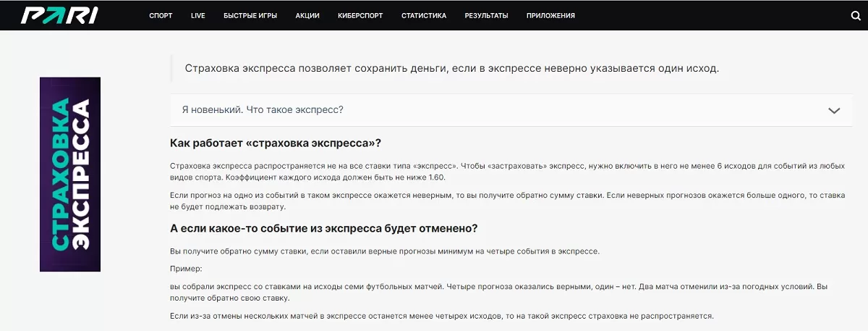
Task: Click the heading «А если какое-то событие из экспресса будет отменено?»
Action: click(323, 227)
